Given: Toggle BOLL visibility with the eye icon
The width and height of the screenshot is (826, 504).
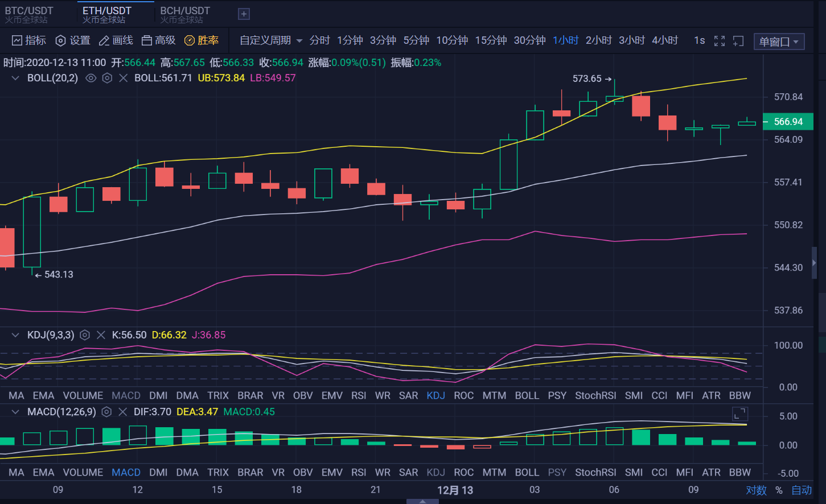Looking at the screenshot, I should [x=91, y=78].
